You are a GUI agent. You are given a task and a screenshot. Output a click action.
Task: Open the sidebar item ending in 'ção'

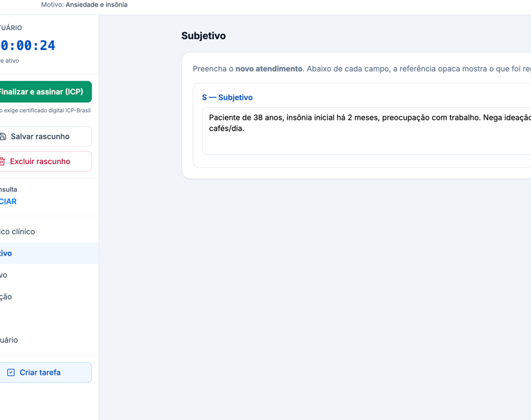click(x=49, y=297)
